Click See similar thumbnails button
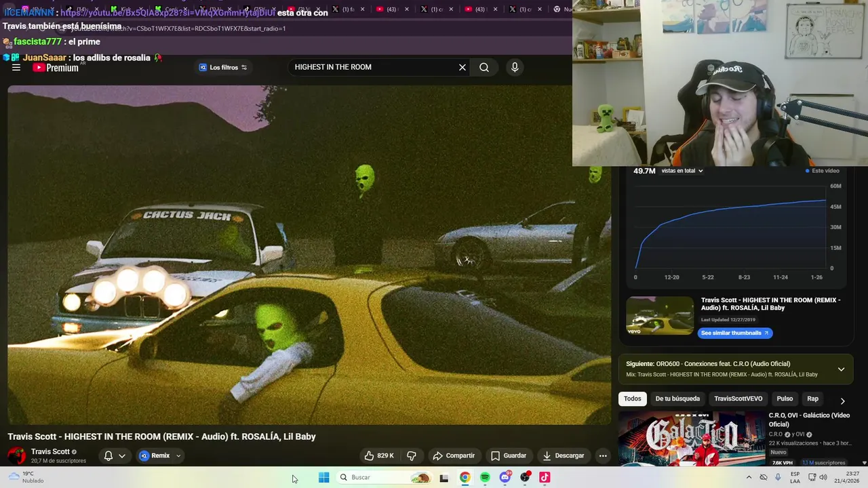Screen dimensions: 868x488 tap(734, 333)
